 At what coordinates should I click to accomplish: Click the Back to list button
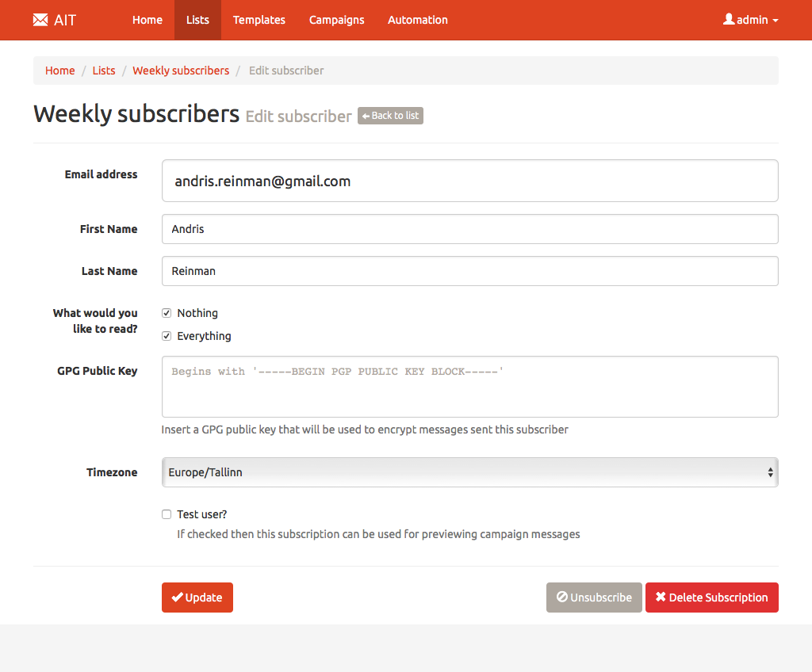(x=390, y=116)
